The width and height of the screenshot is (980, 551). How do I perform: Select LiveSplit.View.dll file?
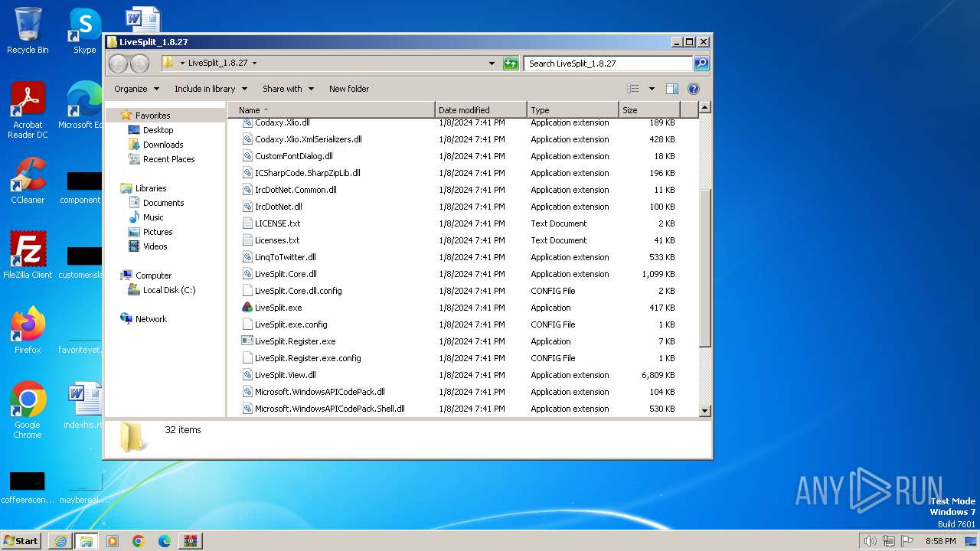285,375
